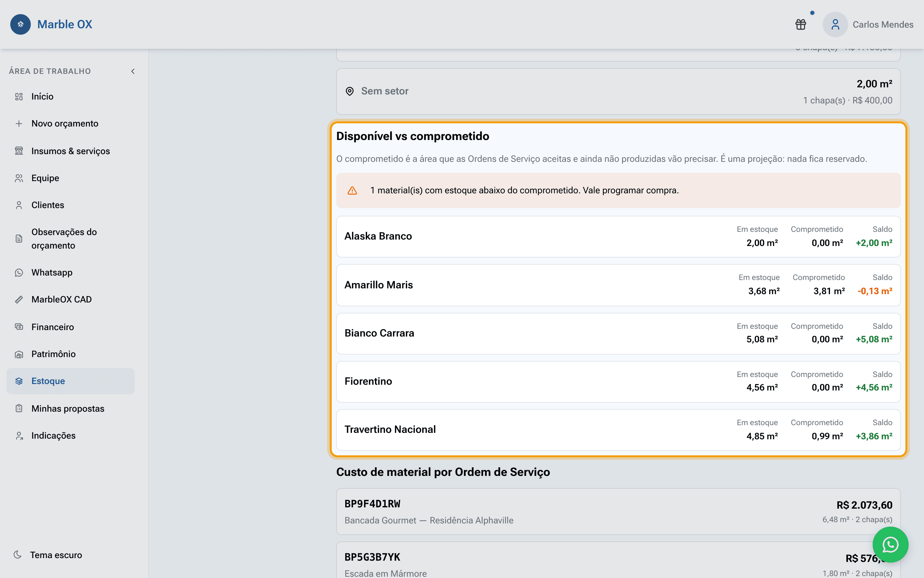Navigate to Equipe
924x578 pixels.
tap(71, 178)
